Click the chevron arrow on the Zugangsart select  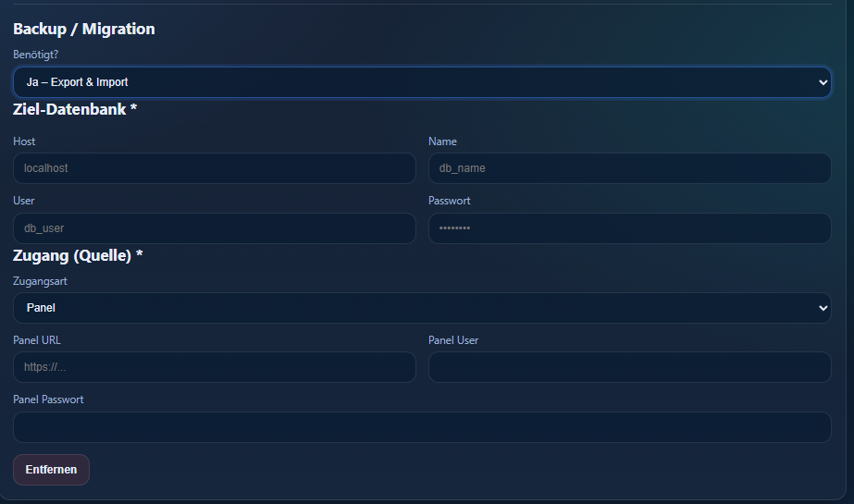click(823, 308)
